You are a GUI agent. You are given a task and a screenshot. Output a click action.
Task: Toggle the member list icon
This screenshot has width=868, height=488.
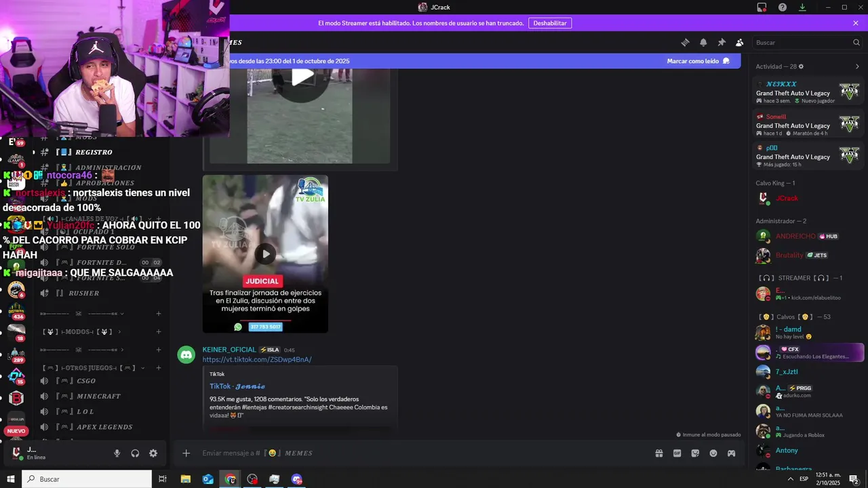[740, 42]
